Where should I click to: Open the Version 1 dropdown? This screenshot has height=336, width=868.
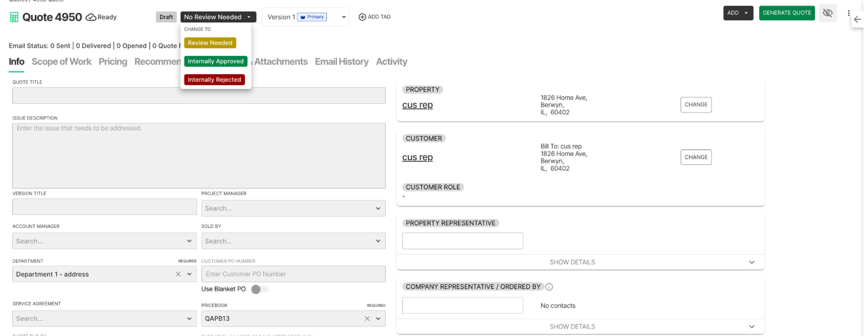(x=305, y=17)
